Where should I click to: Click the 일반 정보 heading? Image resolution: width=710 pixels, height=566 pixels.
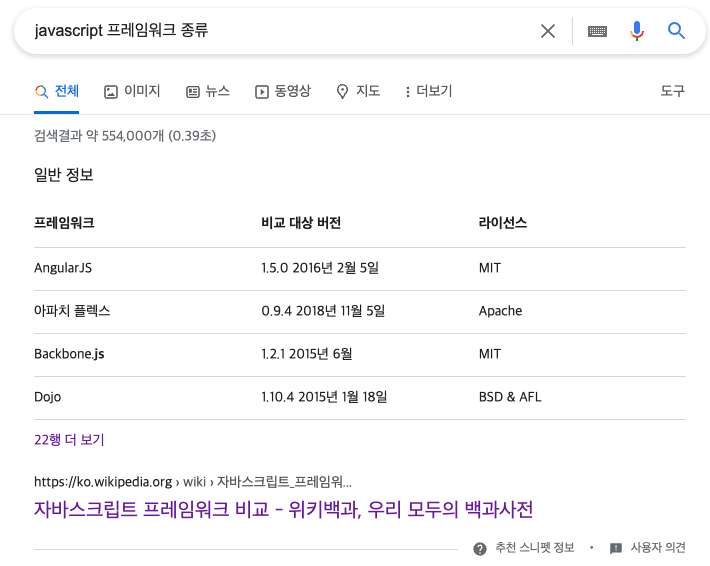[x=64, y=175]
